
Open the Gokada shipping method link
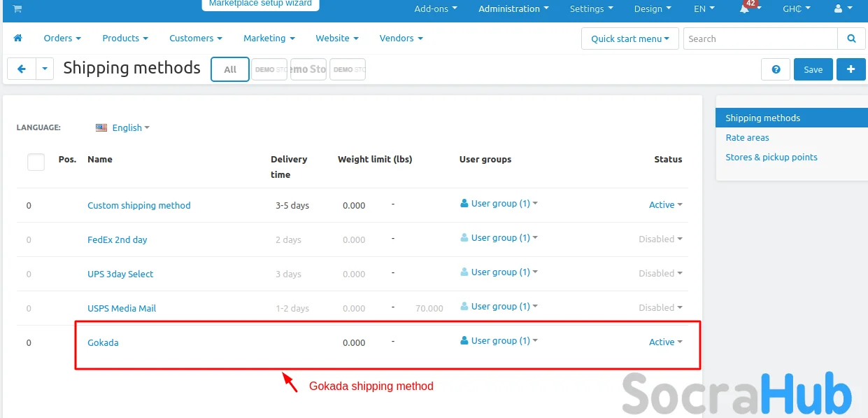click(103, 342)
